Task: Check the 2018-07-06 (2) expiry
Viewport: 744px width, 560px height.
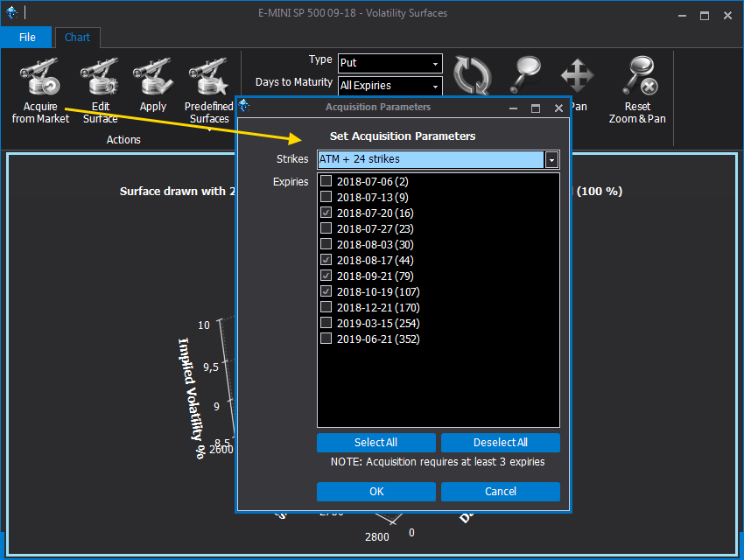Action: (x=326, y=181)
